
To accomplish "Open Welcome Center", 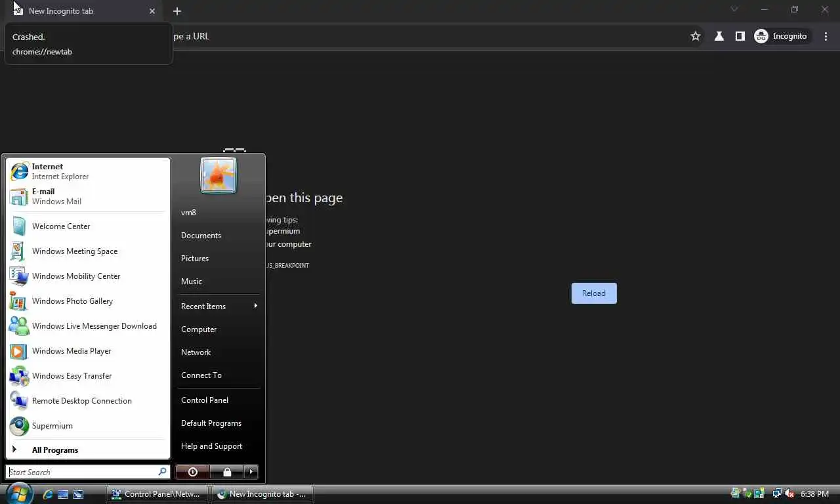I will pyautogui.click(x=88, y=226).
